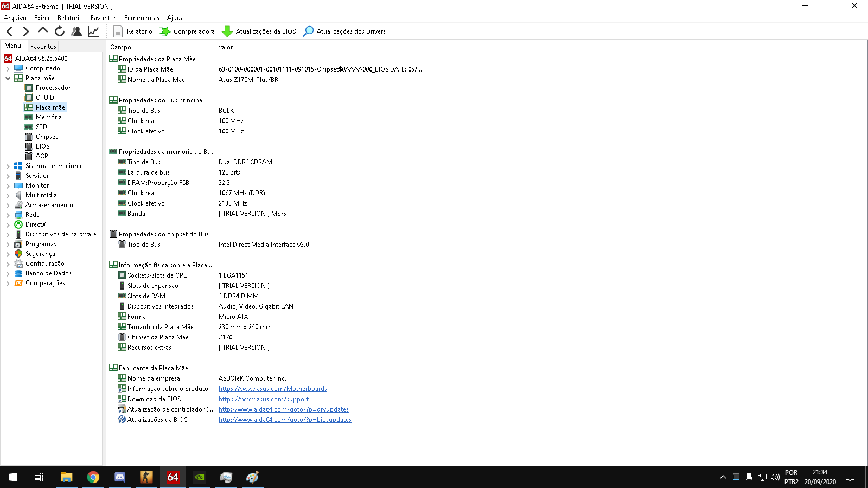Click the Dispositivos de hardware icon
The image size is (868, 488).
(x=18, y=234)
